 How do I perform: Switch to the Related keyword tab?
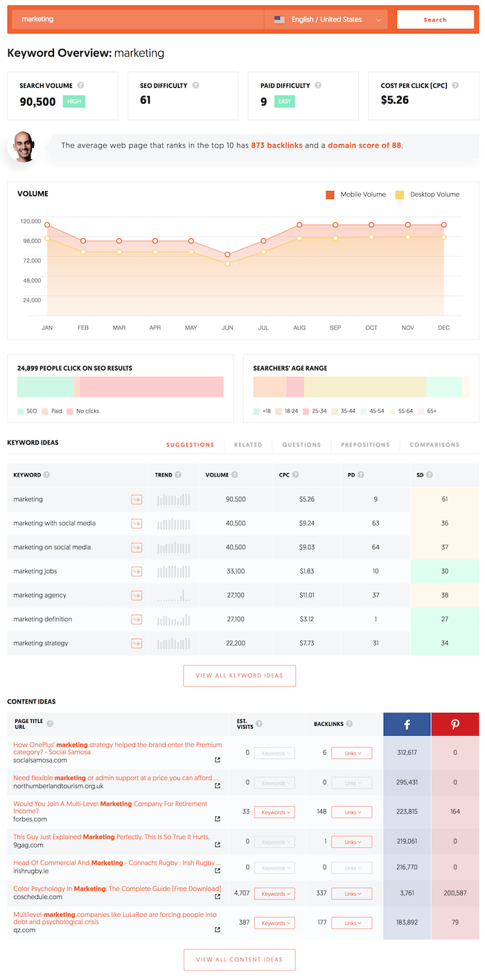248,445
